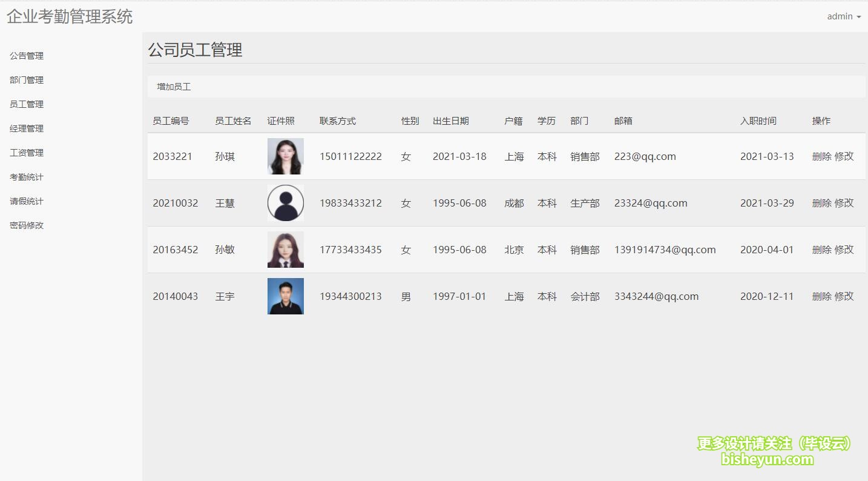Viewport: 868px width, 481px height.
Task: Click the 员工编号 column header
Action: pyautogui.click(x=171, y=121)
